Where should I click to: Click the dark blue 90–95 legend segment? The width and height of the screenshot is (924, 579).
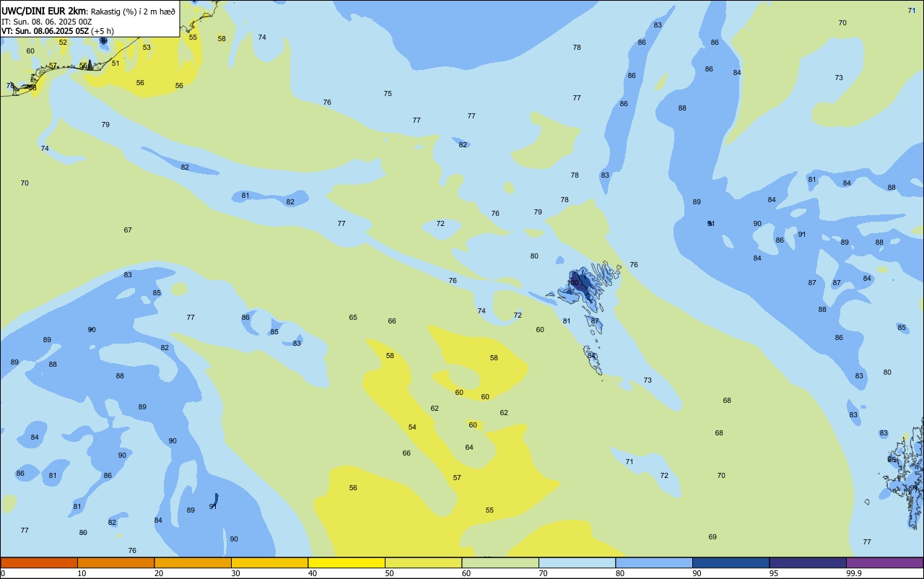[x=731, y=562]
